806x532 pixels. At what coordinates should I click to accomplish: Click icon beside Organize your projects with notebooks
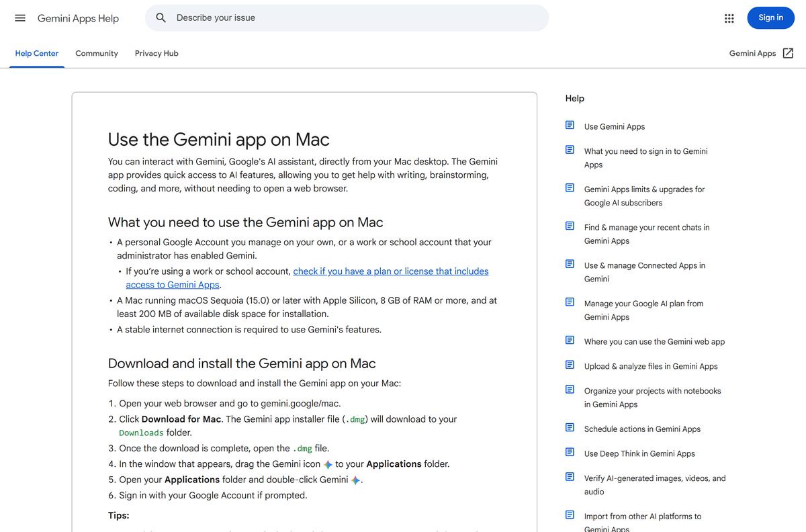[570, 389]
